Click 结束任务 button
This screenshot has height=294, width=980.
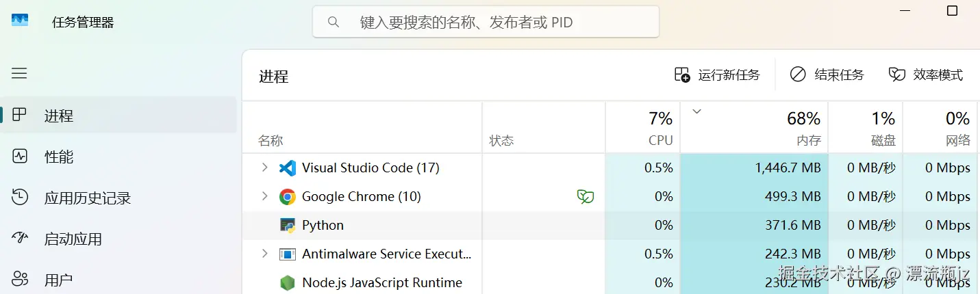827,75
